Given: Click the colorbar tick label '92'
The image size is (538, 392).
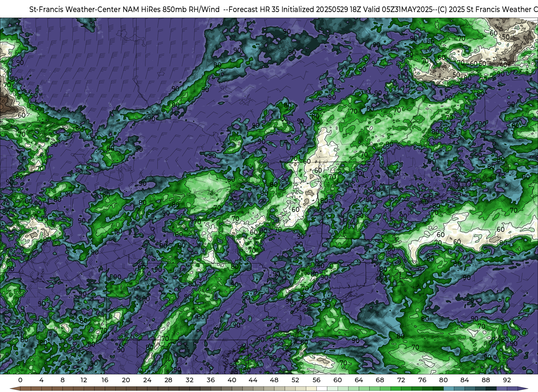Looking at the screenshot, I should click(x=507, y=380).
